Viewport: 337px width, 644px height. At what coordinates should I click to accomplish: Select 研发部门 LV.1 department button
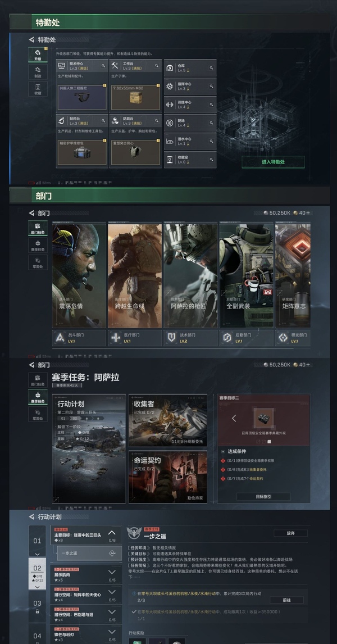pos(293,338)
